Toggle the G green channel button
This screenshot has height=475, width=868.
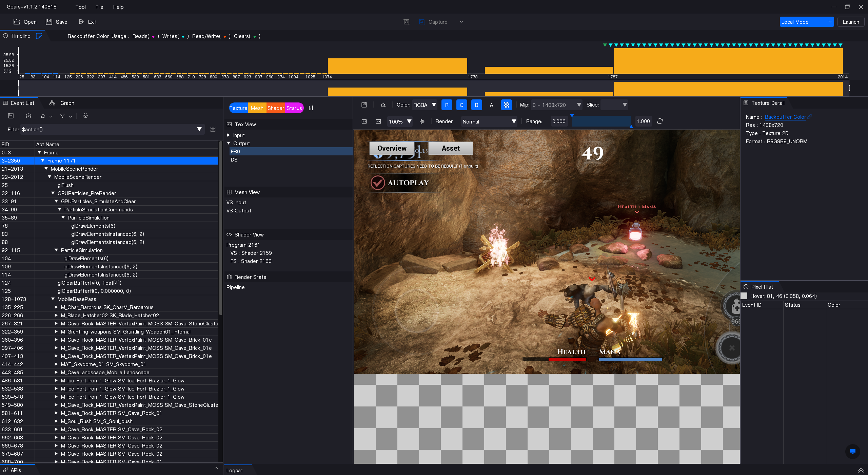pyautogui.click(x=462, y=105)
